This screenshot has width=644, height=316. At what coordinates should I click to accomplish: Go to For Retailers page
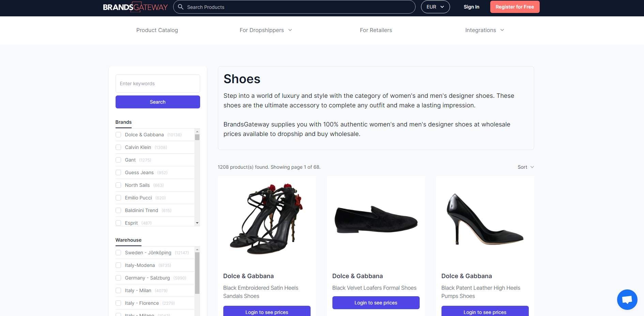[376, 30]
